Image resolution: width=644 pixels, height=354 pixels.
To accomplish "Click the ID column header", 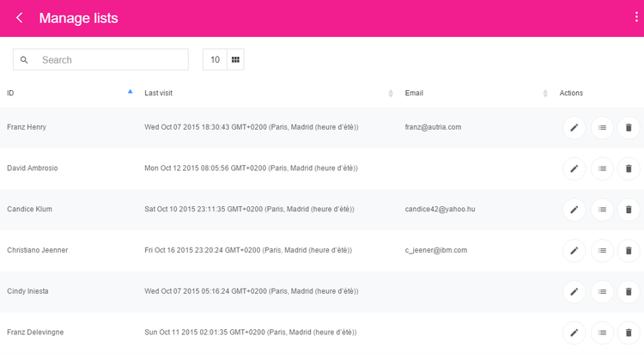I will (x=10, y=93).
